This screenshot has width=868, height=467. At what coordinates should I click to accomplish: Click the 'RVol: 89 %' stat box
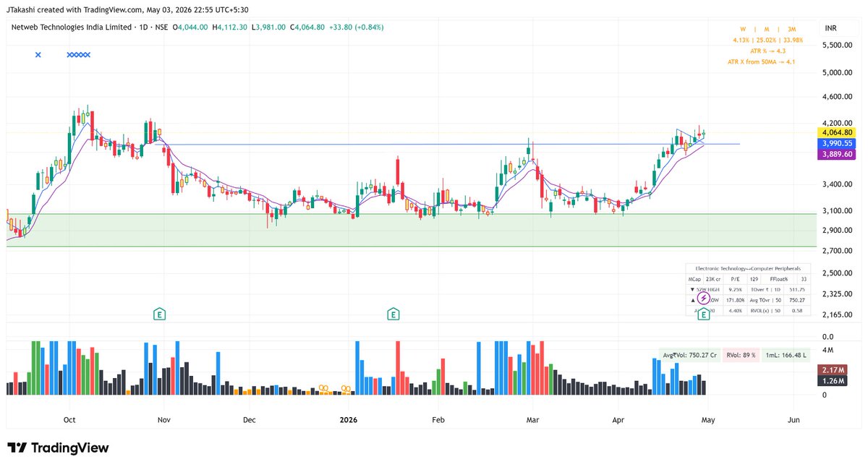pos(741,355)
